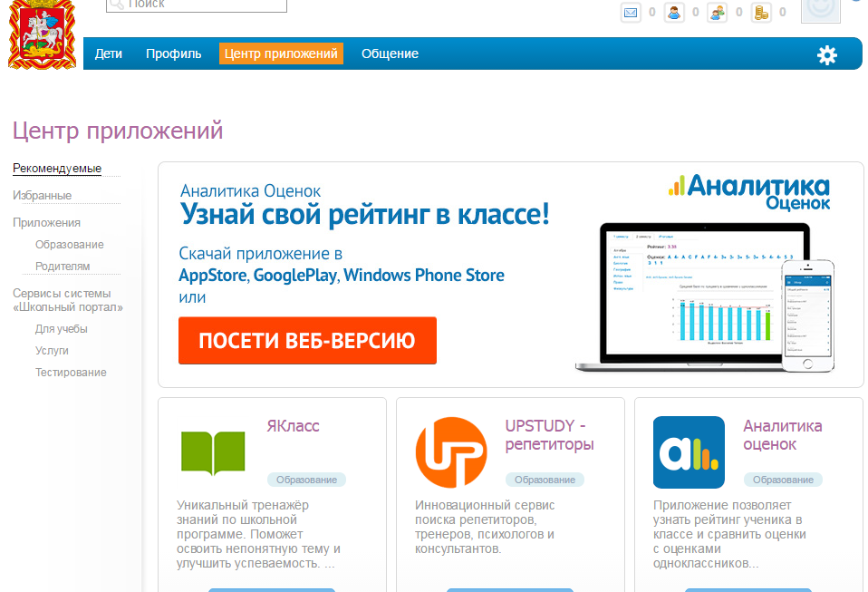The image size is (868, 592).
Task: Open Сервисы системы «Школьный портал»
Action: pos(68,300)
